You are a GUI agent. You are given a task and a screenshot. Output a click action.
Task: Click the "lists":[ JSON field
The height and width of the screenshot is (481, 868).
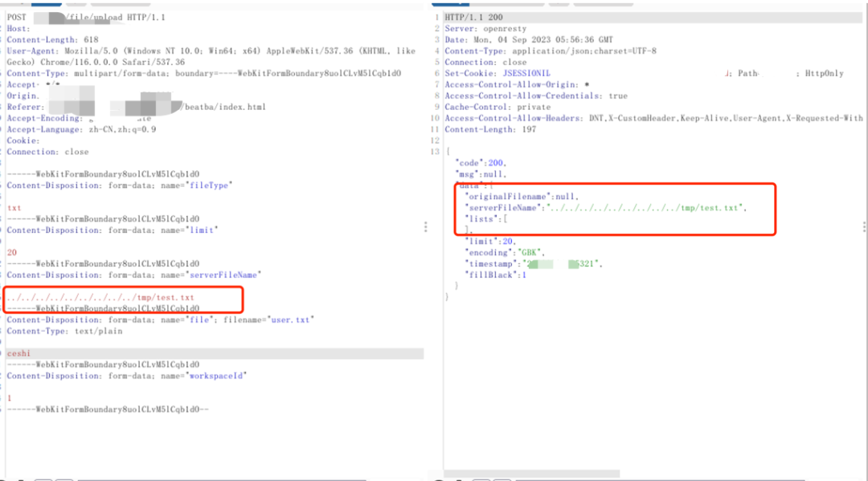(x=486, y=219)
